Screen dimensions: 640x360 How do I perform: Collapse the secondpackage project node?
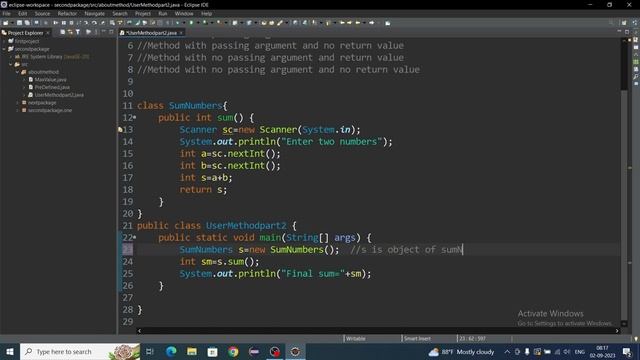tap(4, 49)
